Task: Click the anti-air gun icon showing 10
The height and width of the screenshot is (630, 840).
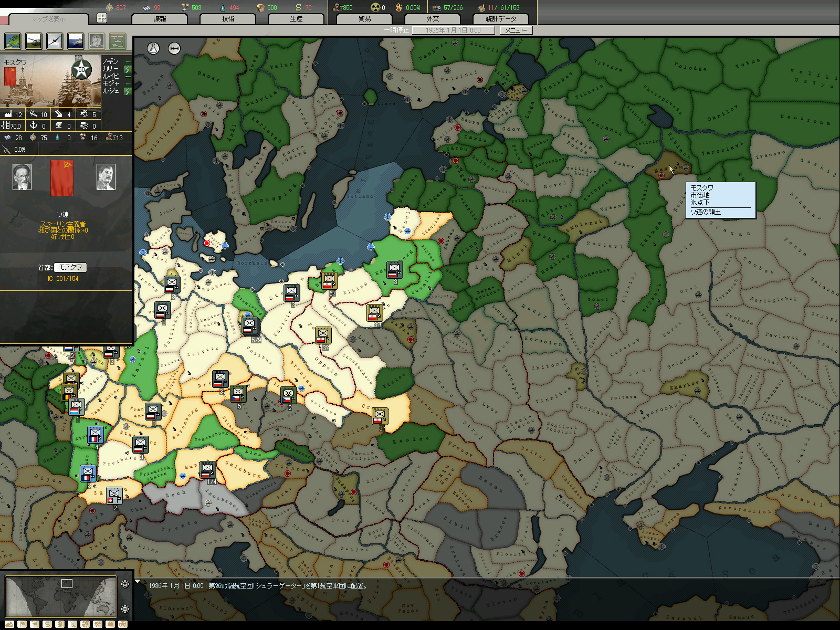Action: 33,114
